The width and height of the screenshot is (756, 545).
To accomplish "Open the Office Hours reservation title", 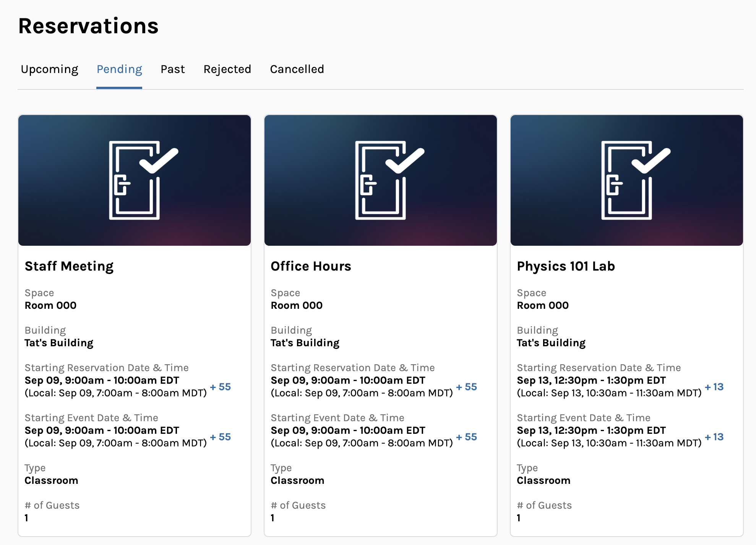I will (x=311, y=266).
